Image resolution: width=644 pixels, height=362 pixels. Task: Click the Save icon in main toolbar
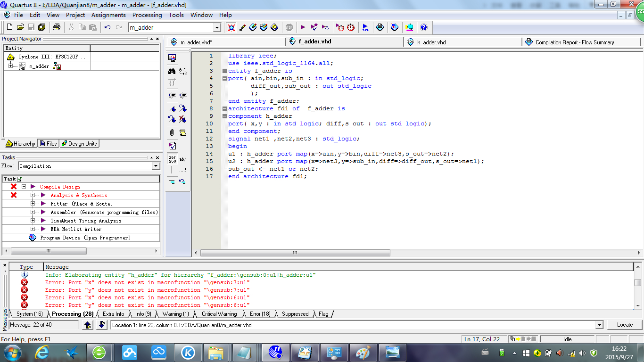click(x=31, y=27)
